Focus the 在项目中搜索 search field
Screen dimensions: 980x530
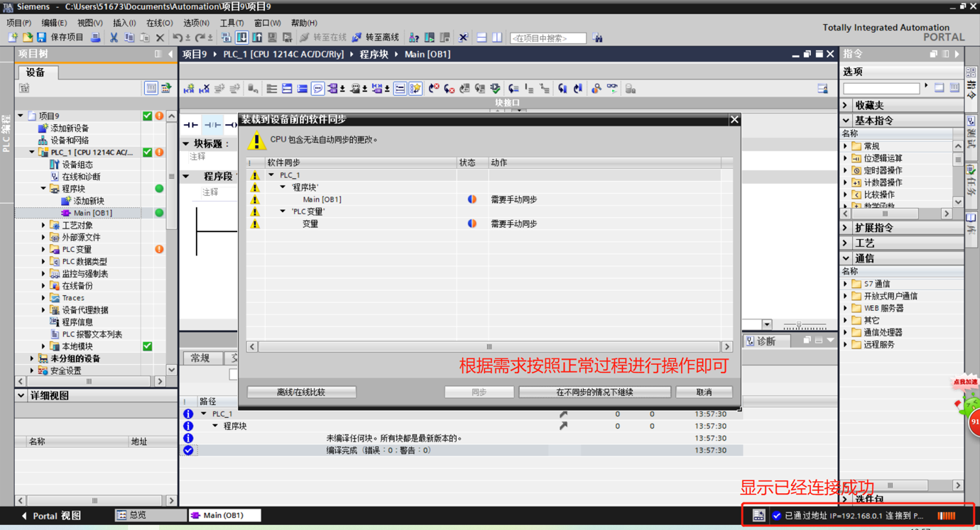(x=548, y=38)
